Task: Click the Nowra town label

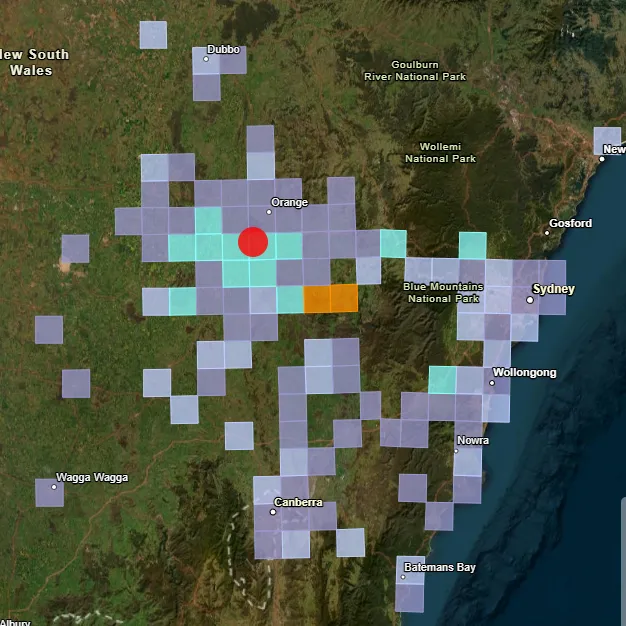Action: tap(473, 440)
